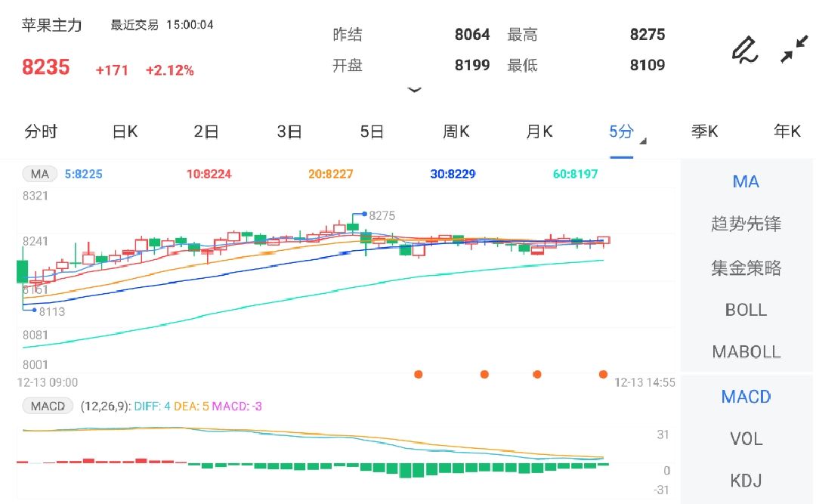Screen dimensions: 816x504
Task: Click the DIFF: 4 MACD reading
Action: point(153,406)
